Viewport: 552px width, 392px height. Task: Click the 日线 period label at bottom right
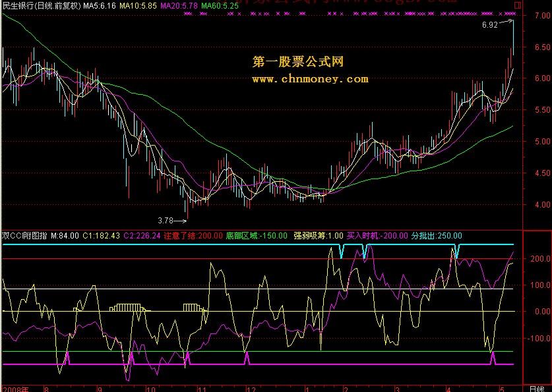click(537, 389)
